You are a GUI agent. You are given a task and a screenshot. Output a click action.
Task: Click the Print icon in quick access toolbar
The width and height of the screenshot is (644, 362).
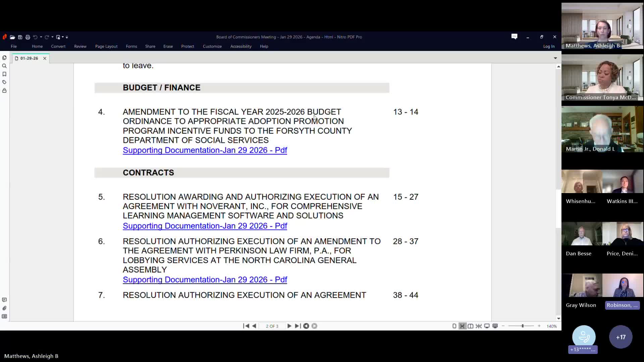(x=28, y=37)
